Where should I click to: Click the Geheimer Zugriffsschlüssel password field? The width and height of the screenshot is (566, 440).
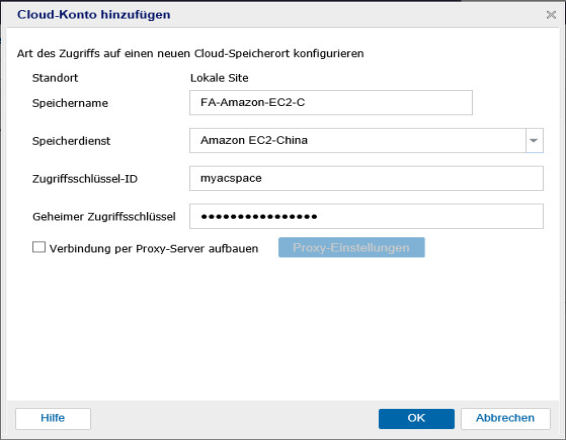(x=366, y=216)
